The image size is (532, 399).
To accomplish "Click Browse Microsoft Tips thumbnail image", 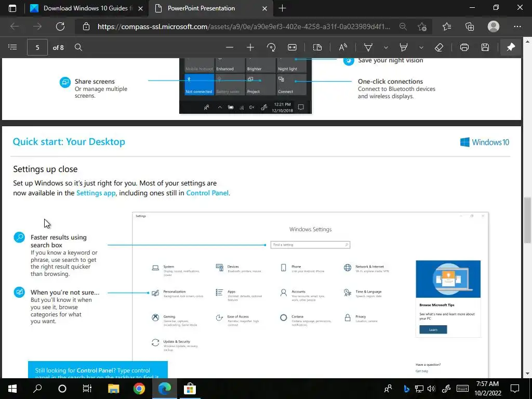I will [x=448, y=279].
